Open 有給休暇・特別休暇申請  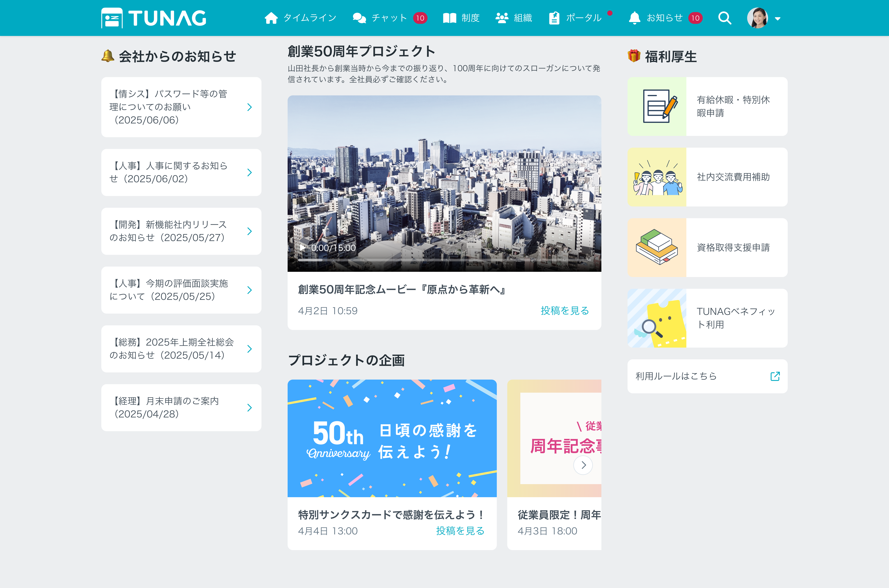707,106
